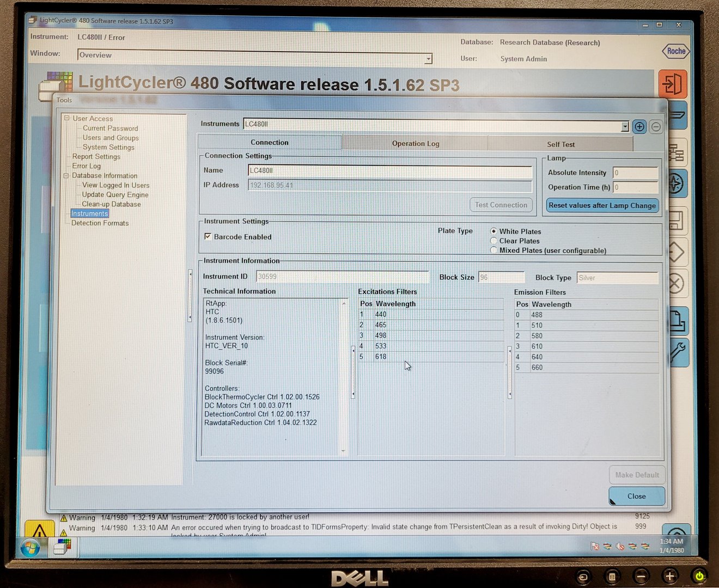Open the Window Overview dropdown
This screenshot has height=588, width=719.
tap(428, 58)
